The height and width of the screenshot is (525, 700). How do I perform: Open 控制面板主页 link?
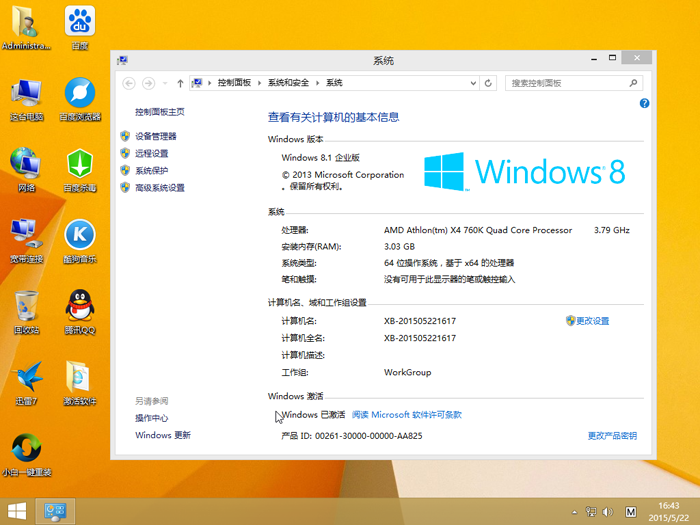pos(160,112)
